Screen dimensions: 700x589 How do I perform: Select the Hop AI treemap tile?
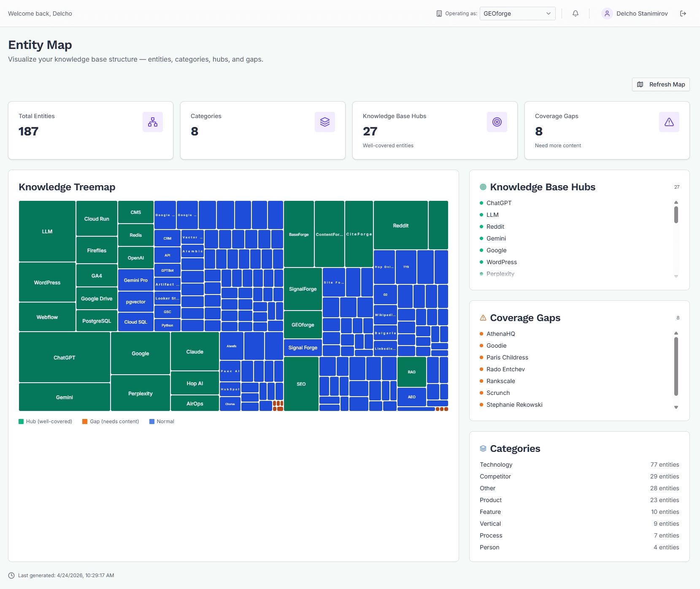coord(195,383)
